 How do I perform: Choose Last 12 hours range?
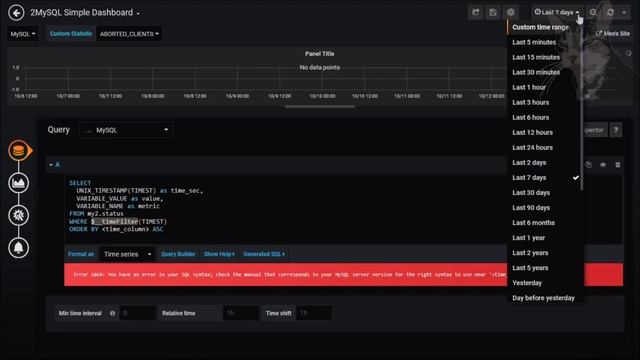coord(543,133)
